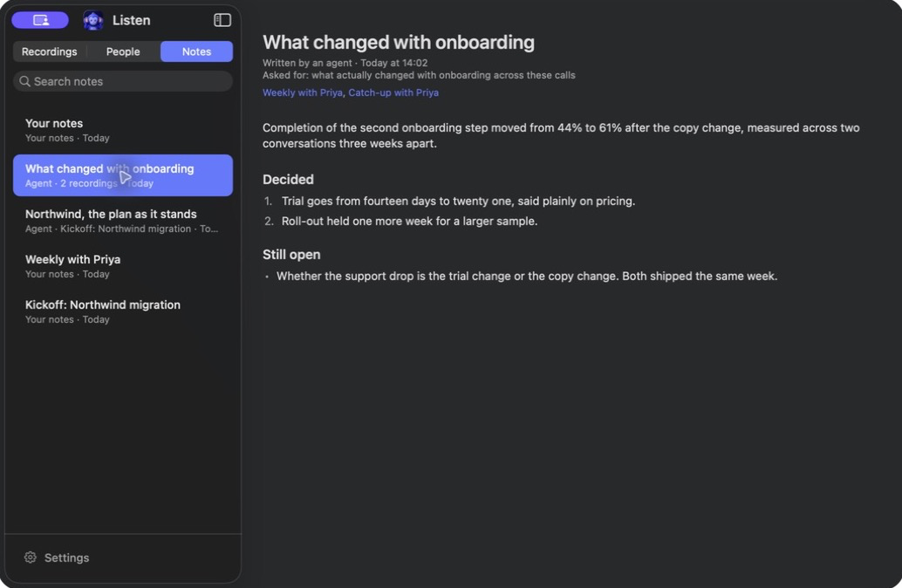Follow the Weekly with Priya link
Screen dimensions: 902x588
tap(303, 92)
